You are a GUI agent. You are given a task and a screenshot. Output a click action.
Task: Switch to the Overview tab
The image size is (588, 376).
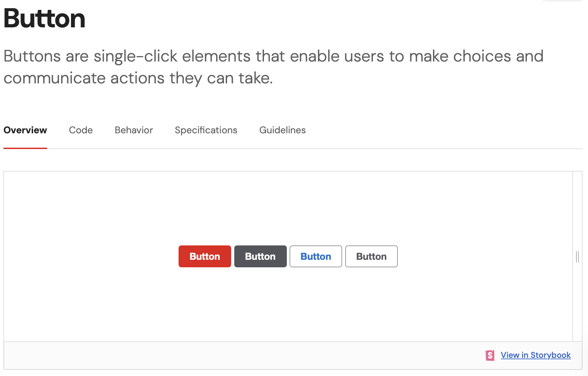click(25, 130)
